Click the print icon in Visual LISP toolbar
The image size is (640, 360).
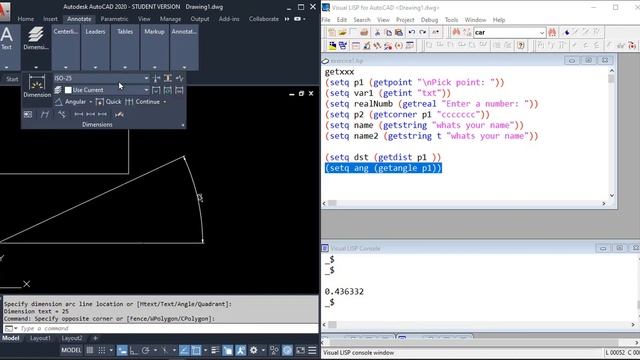[364, 32]
